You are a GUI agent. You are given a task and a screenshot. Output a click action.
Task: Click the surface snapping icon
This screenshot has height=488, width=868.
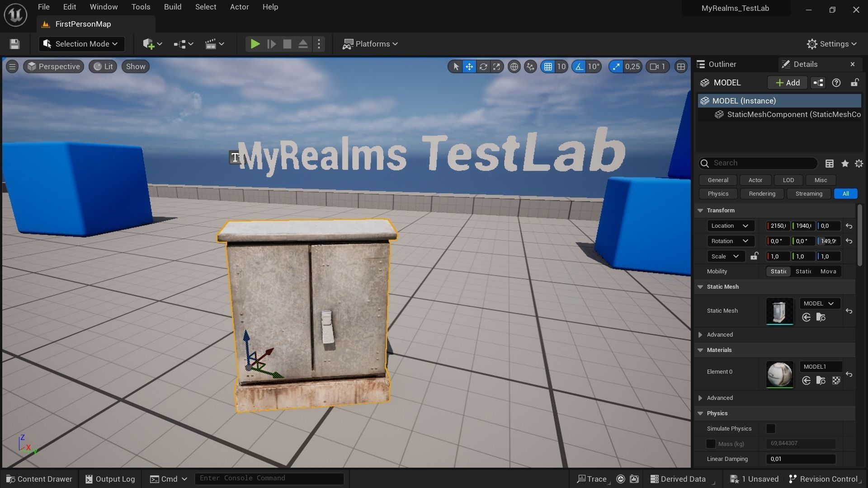pyautogui.click(x=530, y=67)
